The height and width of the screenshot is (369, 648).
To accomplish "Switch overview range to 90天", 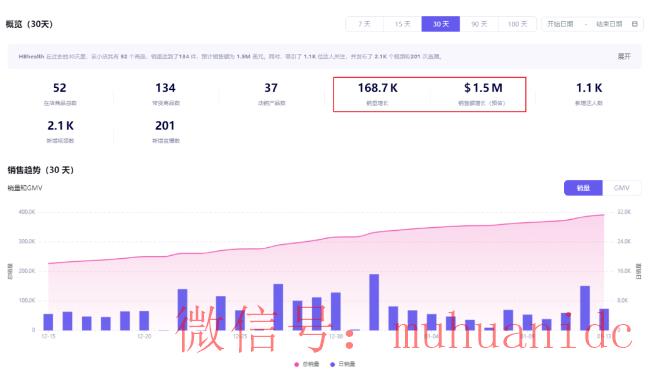I will pos(479,24).
